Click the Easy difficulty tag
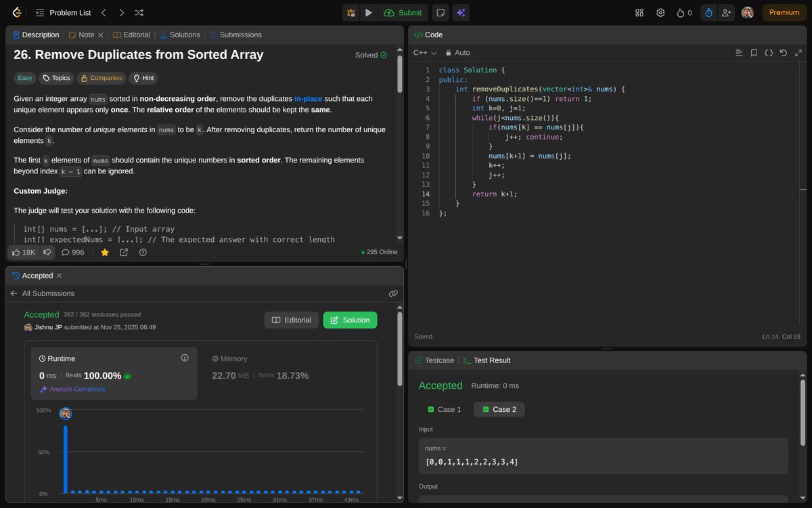Image resolution: width=812 pixels, height=508 pixels. click(25, 78)
